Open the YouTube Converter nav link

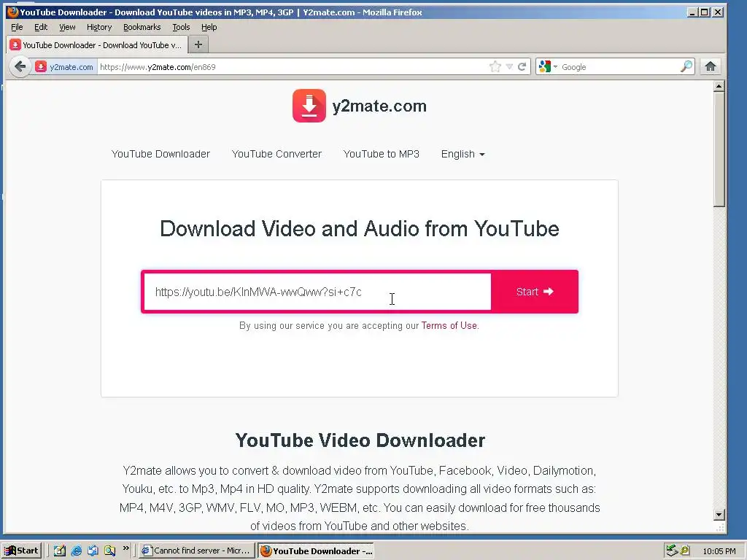tap(276, 154)
